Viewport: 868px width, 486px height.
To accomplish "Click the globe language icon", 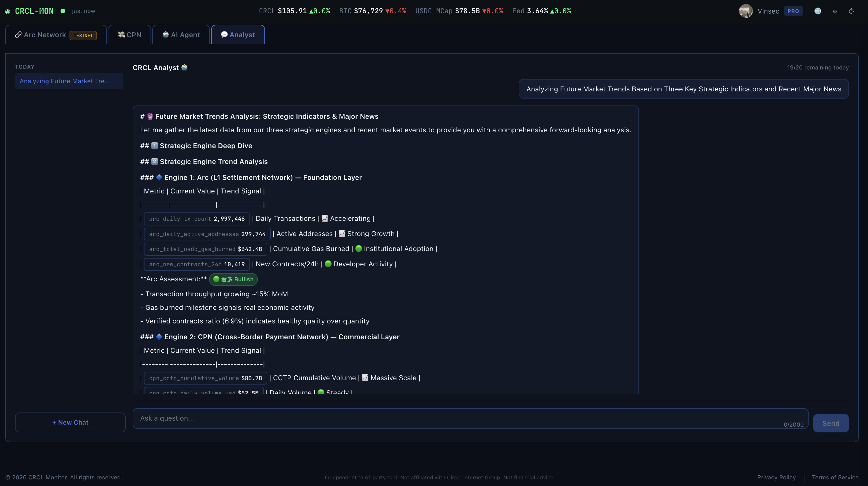I will [x=818, y=11].
